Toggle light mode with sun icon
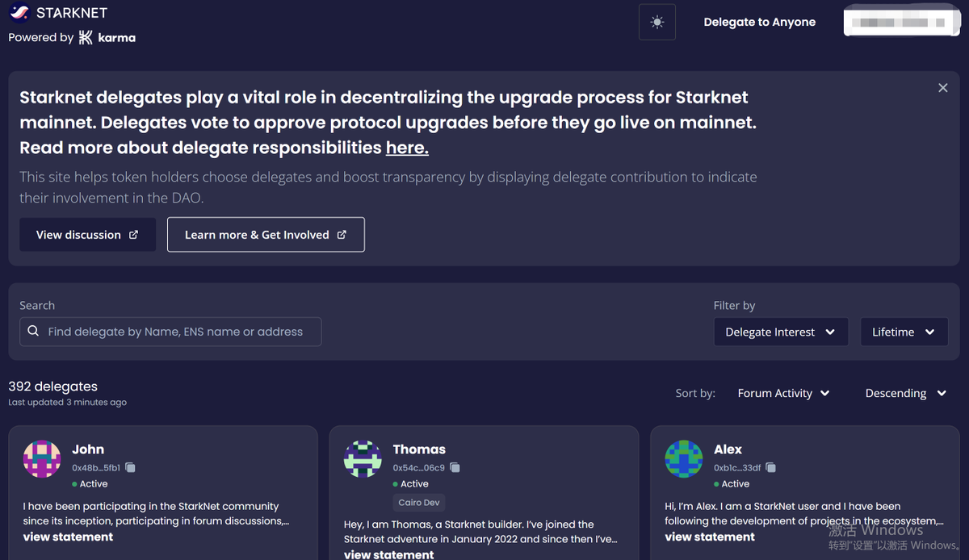969x560 pixels. pyautogui.click(x=656, y=22)
